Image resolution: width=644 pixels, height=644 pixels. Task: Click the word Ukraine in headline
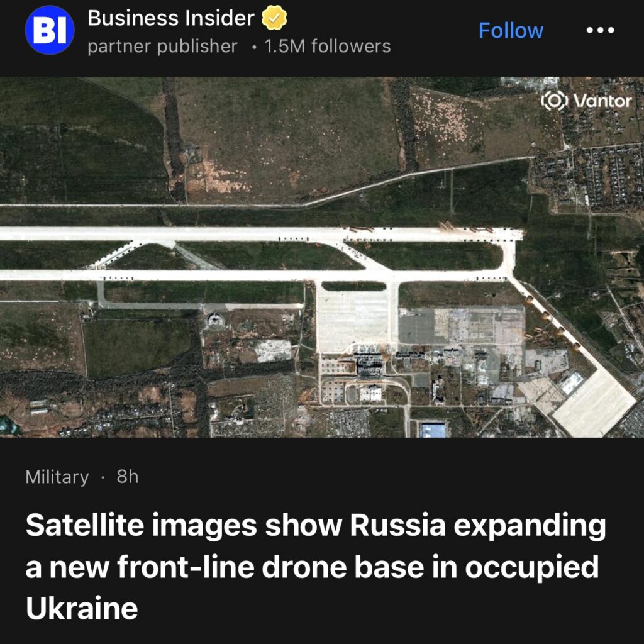click(82, 608)
